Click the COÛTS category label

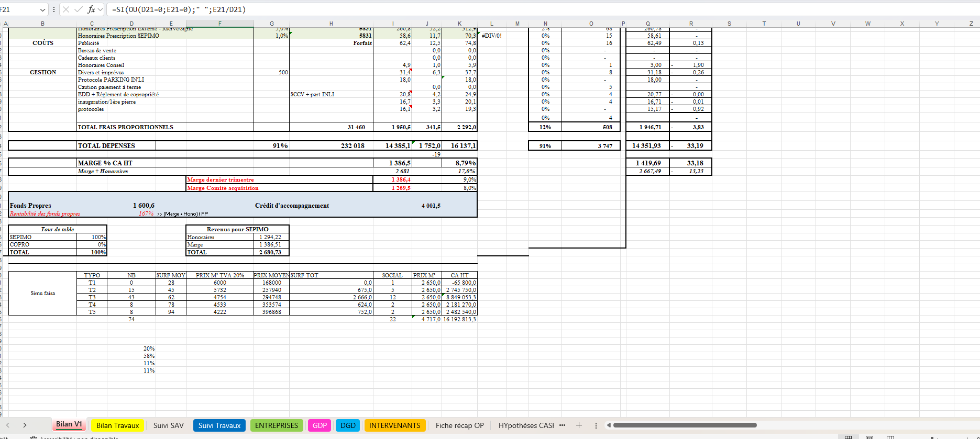(x=43, y=43)
